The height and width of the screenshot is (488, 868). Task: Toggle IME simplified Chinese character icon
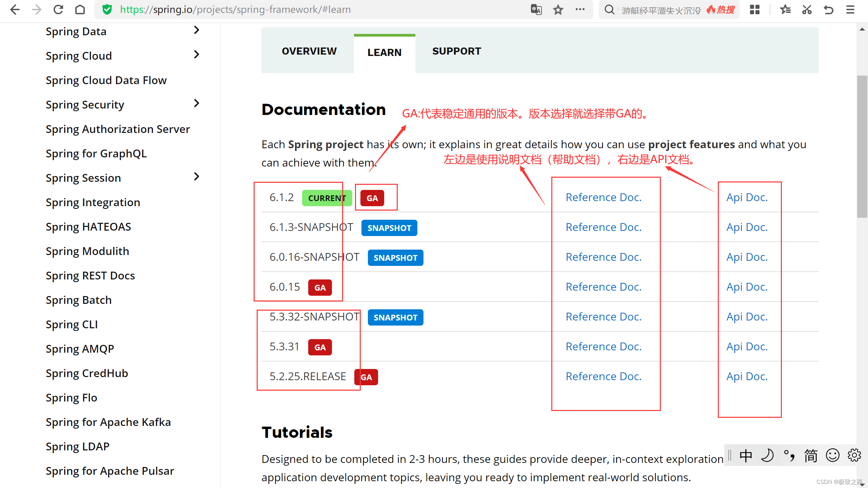811,455
